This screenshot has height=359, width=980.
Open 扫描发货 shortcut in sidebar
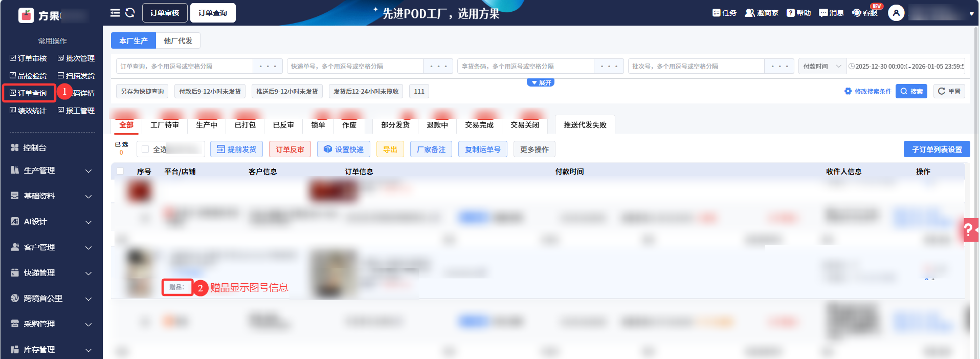coord(76,76)
